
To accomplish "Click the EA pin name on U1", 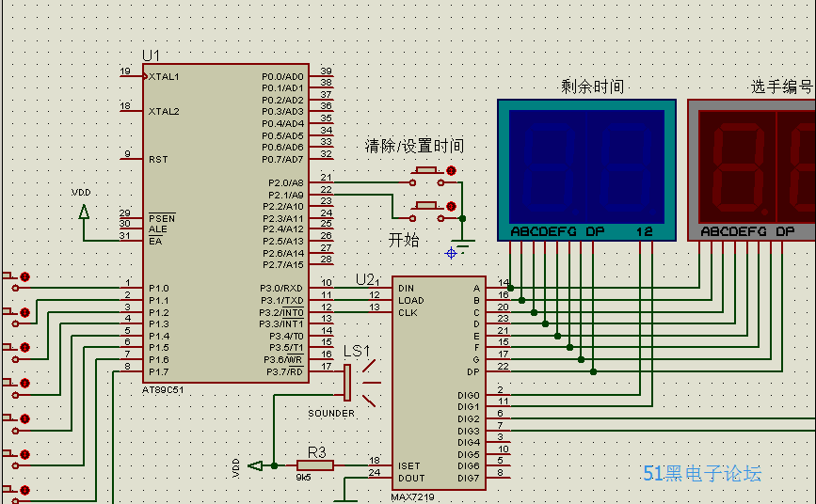I will click(155, 242).
